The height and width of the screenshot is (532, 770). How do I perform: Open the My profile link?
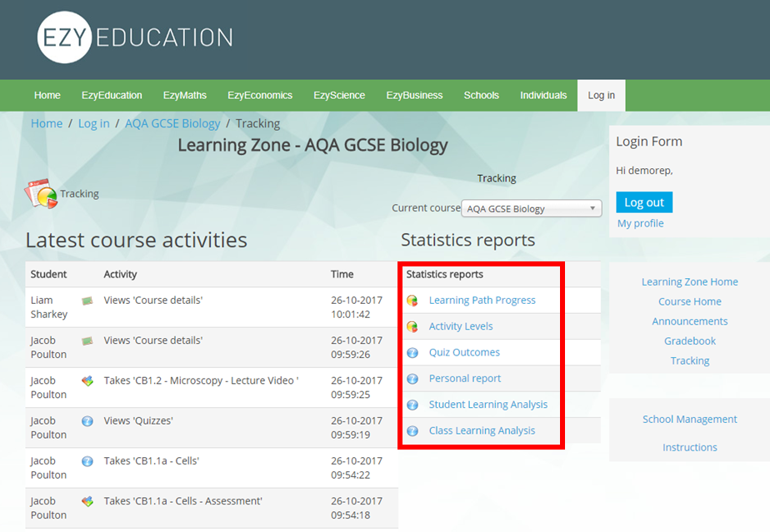coord(640,223)
